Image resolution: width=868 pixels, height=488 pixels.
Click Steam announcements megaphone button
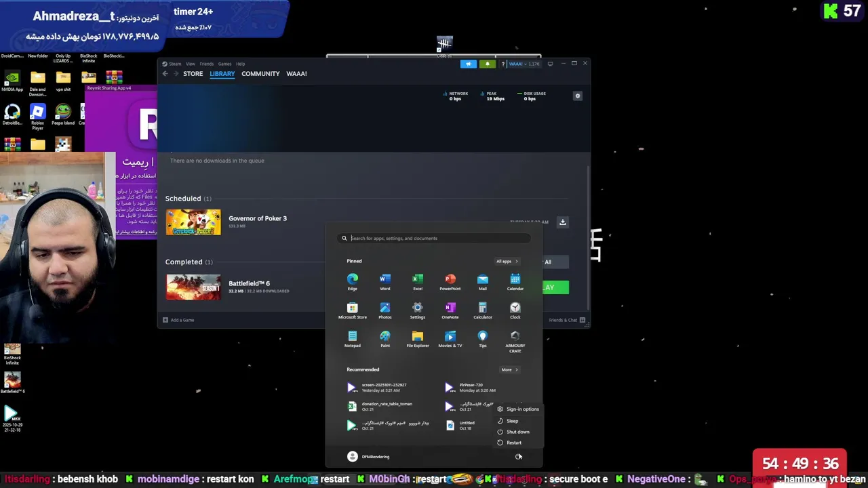[x=468, y=64]
